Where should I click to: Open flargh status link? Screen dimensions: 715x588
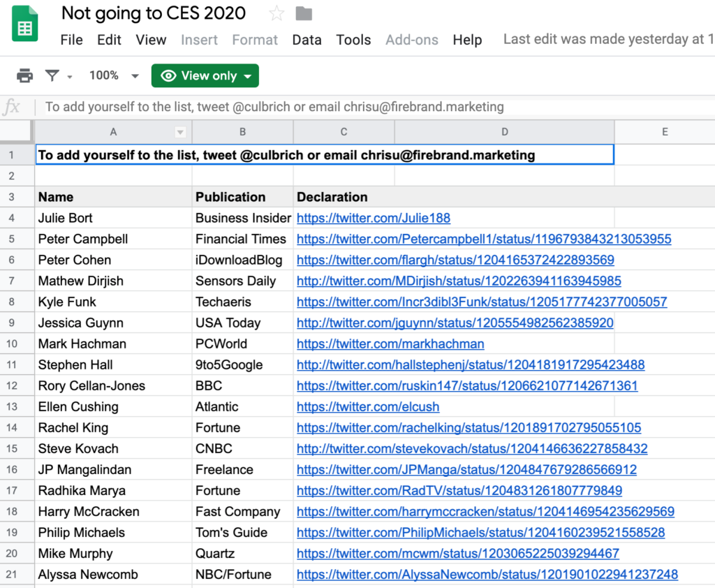click(455, 260)
